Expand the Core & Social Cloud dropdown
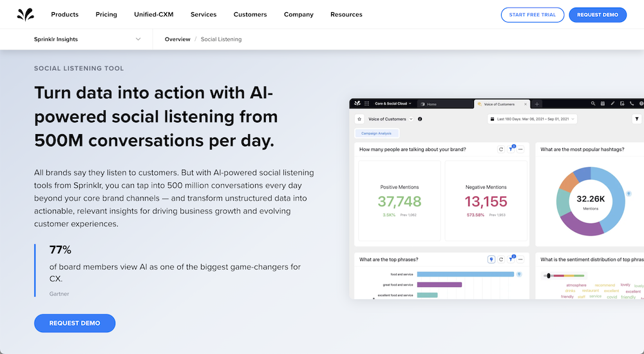The image size is (644, 354). tap(393, 104)
